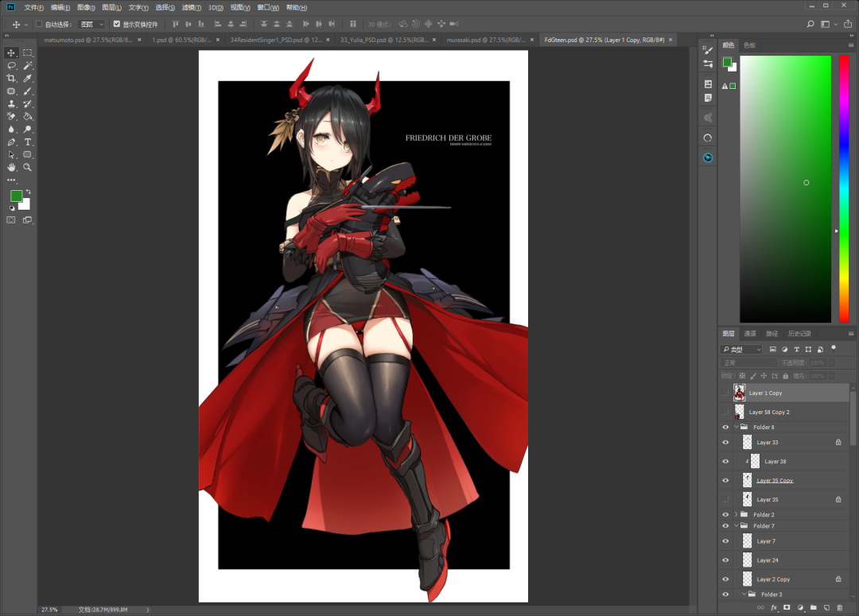Select the Zoom tool

tap(27, 168)
